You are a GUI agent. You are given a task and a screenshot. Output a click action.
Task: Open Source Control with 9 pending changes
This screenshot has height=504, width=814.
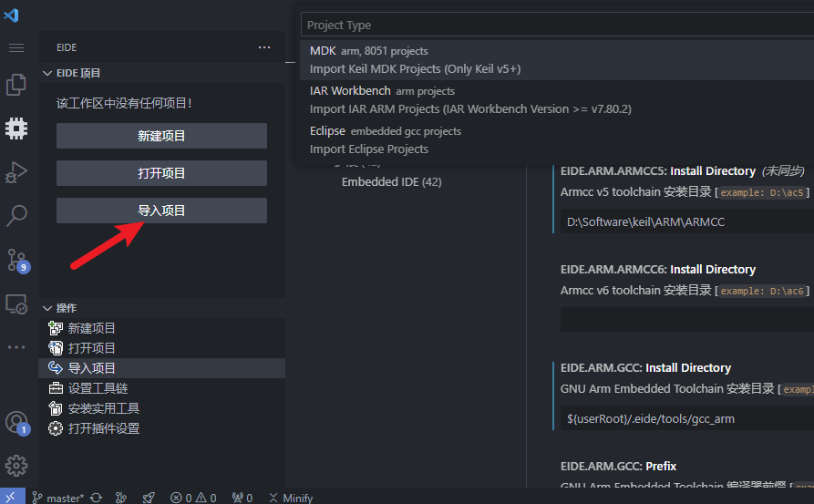pos(15,260)
